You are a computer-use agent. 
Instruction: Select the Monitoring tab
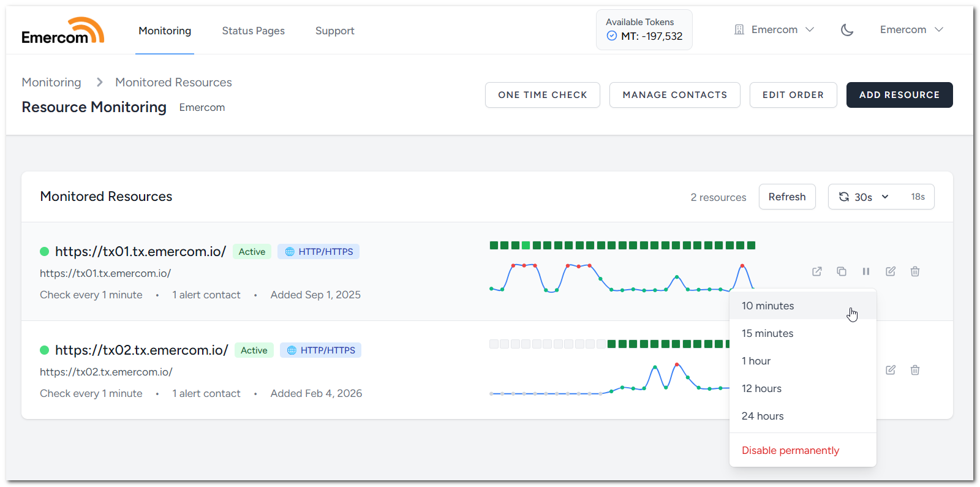click(x=165, y=31)
